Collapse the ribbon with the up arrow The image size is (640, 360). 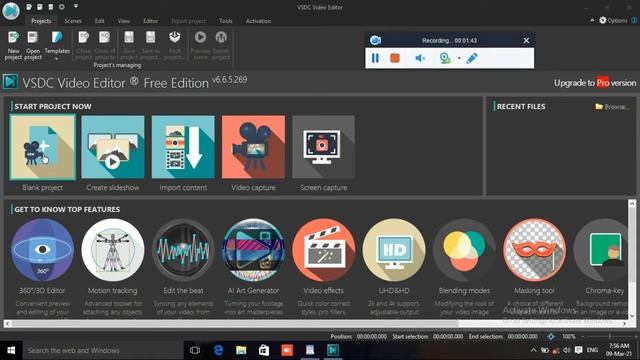(592, 20)
